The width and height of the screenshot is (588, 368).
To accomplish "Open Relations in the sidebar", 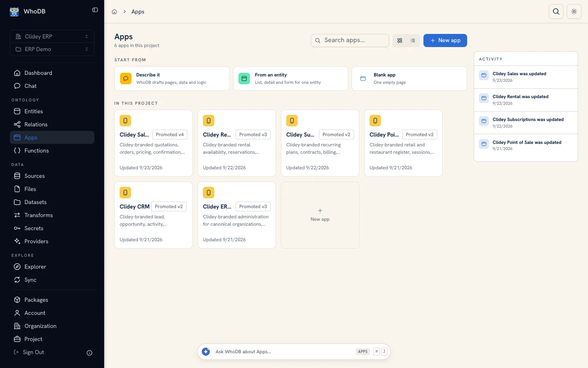I will click(x=52, y=124).
